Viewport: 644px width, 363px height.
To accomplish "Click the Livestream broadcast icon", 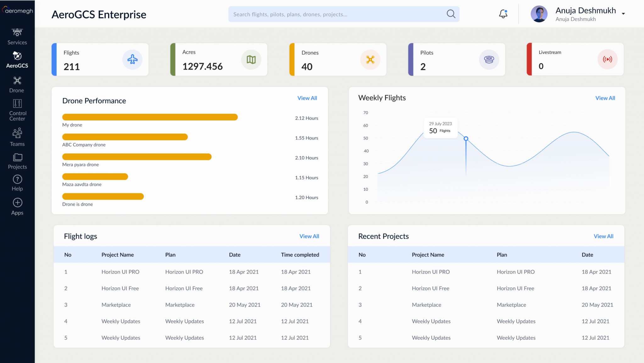I will point(607,59).
